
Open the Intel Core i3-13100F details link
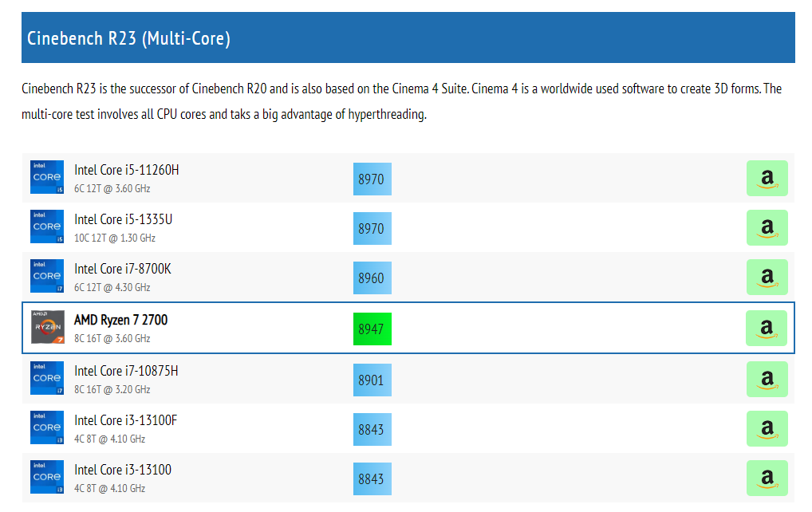(125, 420)
